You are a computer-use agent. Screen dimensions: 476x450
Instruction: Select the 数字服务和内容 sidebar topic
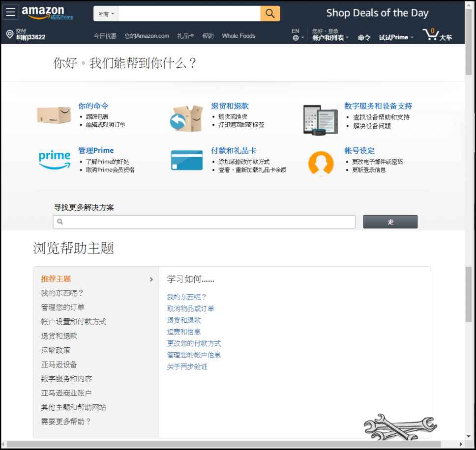pos(66,378)
